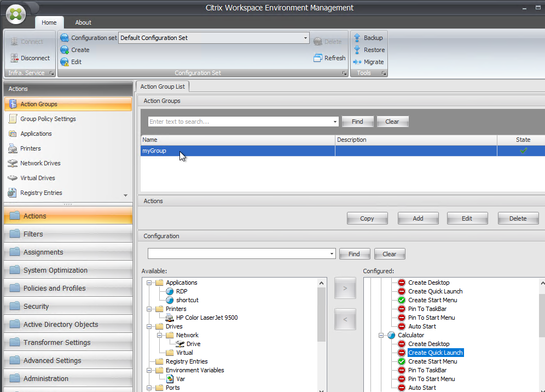Viewport: 545px width, 392px height.
Task: Click the Disconnect infrastructure service icon
Action: [14, 57]
